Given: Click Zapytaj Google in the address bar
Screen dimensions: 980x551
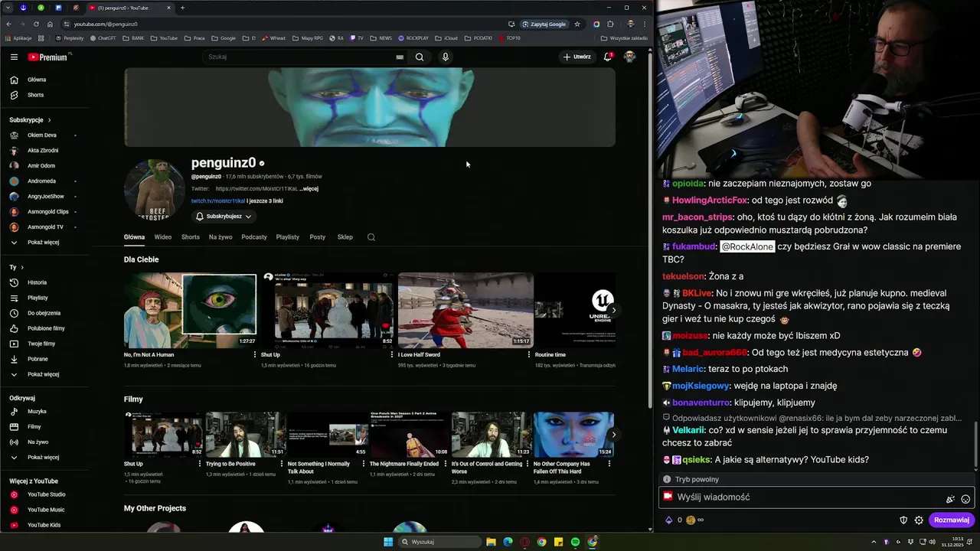Looking at the screenshot, I should click(544, 24).
